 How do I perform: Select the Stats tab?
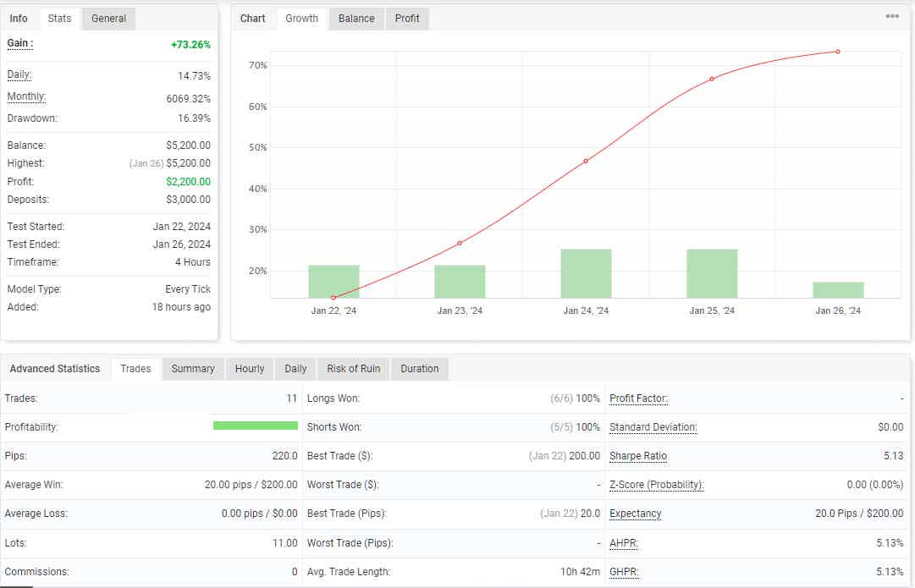click(59, 18)
